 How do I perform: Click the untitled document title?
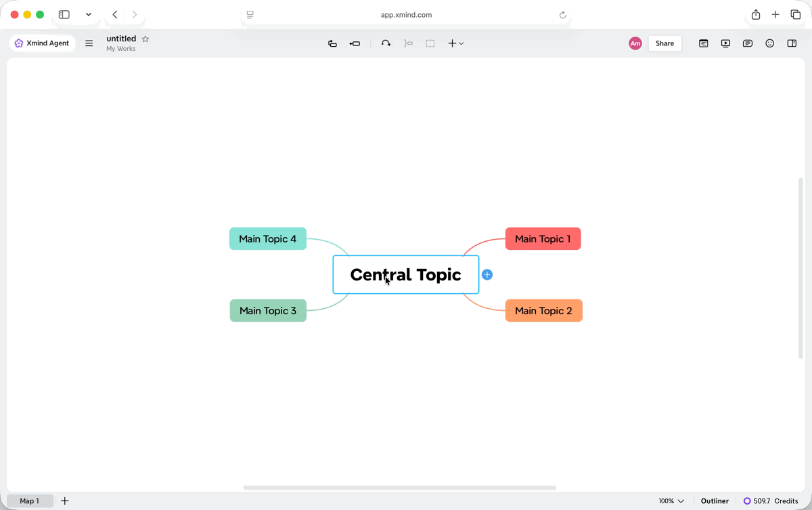(121, 39)
